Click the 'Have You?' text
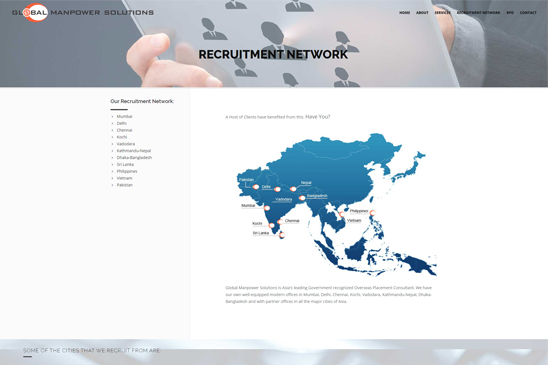Image resolution: width=548 pixels, height=365 pixels. [318, 117]
